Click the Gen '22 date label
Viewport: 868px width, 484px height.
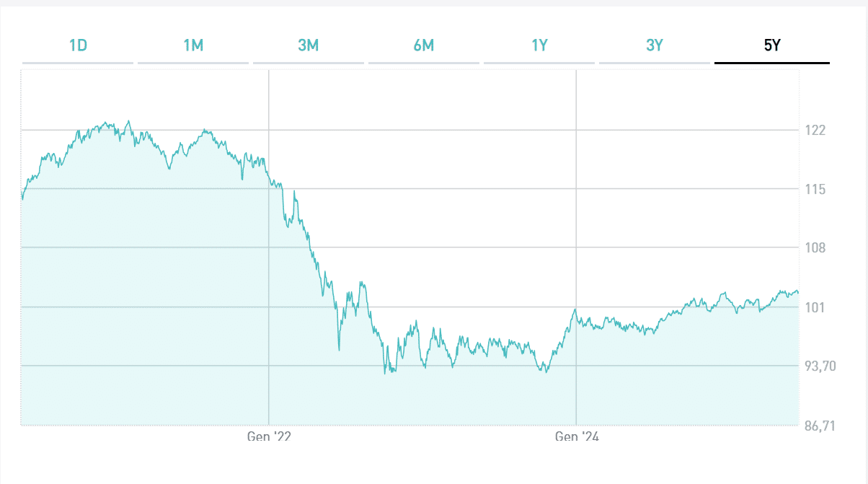269,437
